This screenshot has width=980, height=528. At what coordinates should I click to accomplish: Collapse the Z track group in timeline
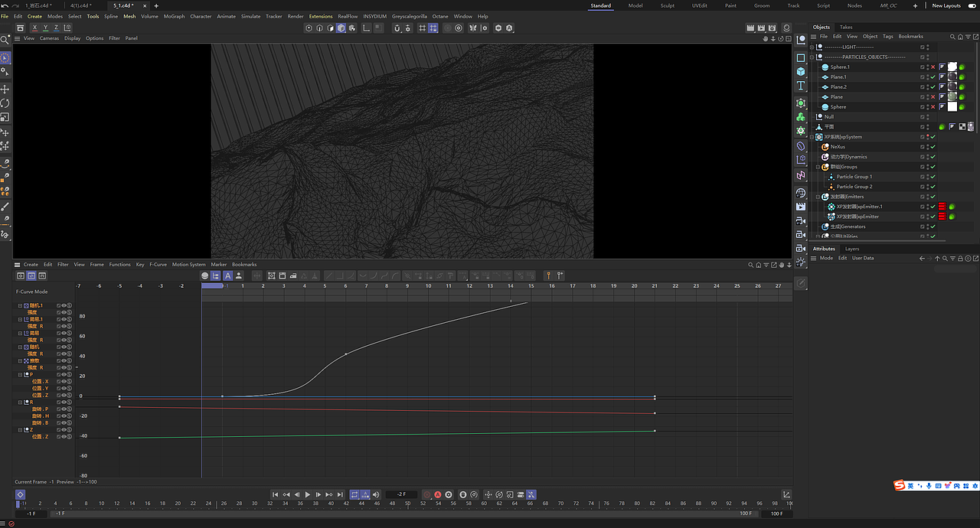coord(21,430)
